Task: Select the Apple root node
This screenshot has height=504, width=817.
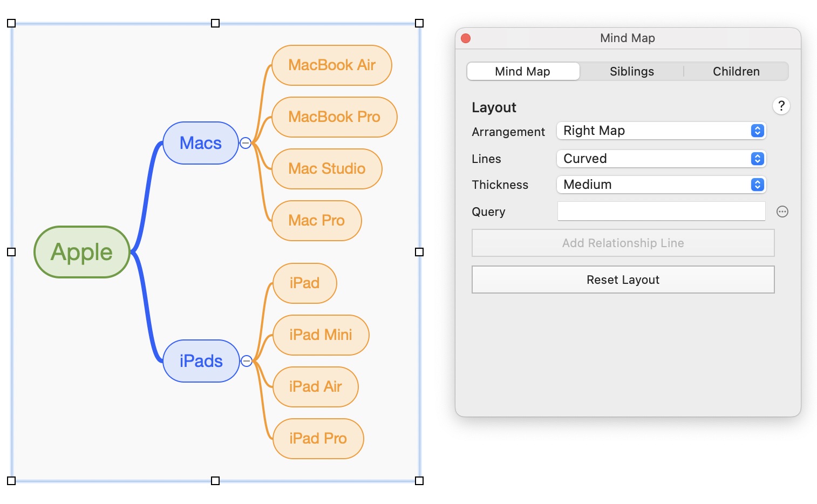Action: click(82, 252)
